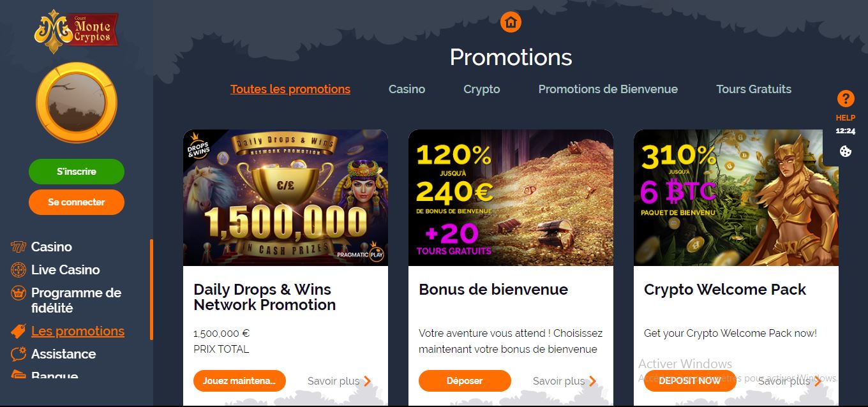
Task: Click the green S'inscrire button
Action: tap(77, 172)
